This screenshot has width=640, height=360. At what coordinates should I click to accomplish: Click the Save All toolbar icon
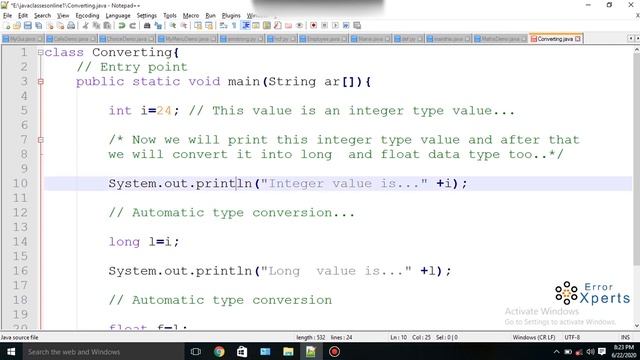click(x=38, y=25)
